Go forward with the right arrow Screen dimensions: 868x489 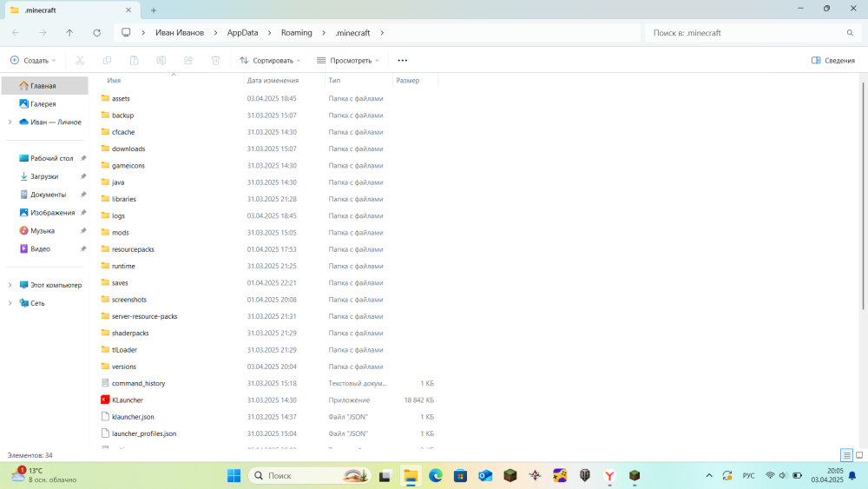point(43,33)
